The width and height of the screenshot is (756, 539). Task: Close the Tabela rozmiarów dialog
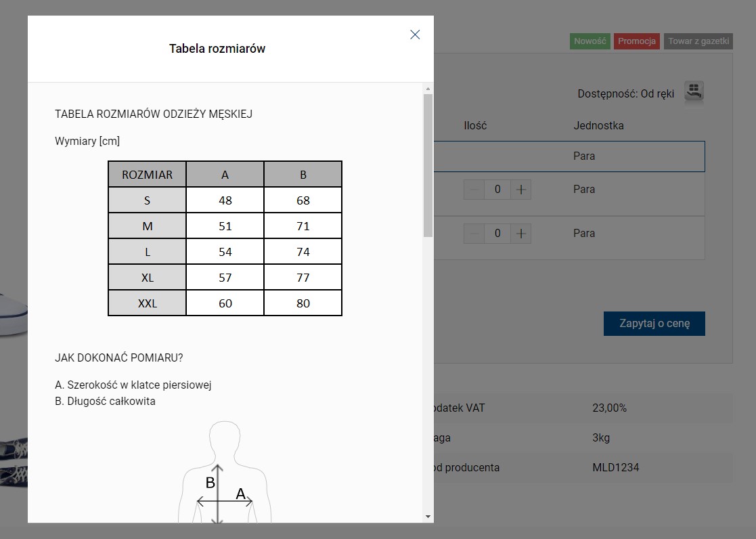(x=415, y=35)
